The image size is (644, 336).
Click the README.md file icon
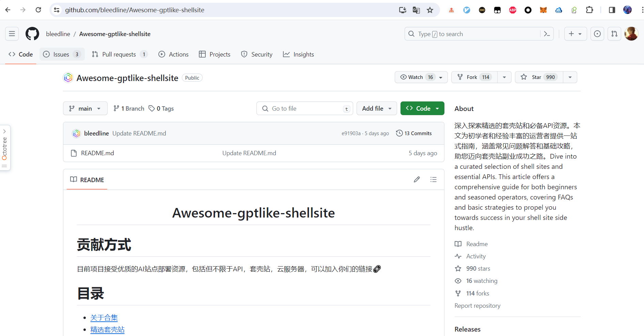pyautogui.click(x=74, y=153)
